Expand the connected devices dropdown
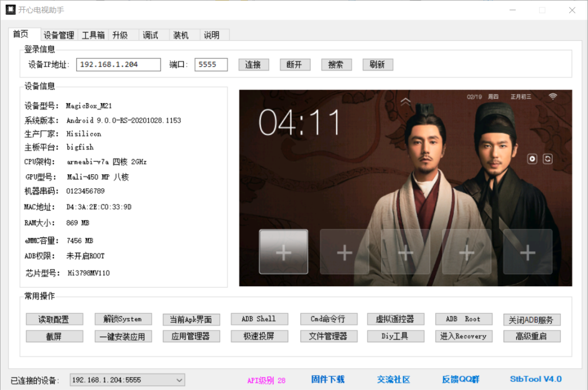The width and height of the screenshot is (588, 390). [x=179, y=380]
